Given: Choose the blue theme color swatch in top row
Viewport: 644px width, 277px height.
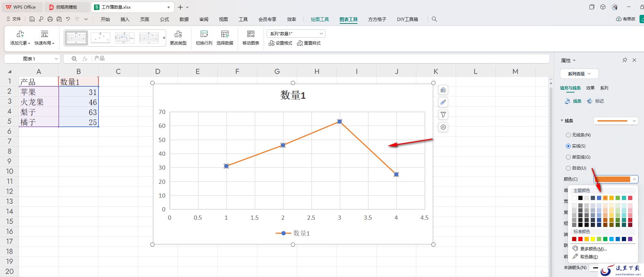Looking at the screenshot, I should 599,198.
